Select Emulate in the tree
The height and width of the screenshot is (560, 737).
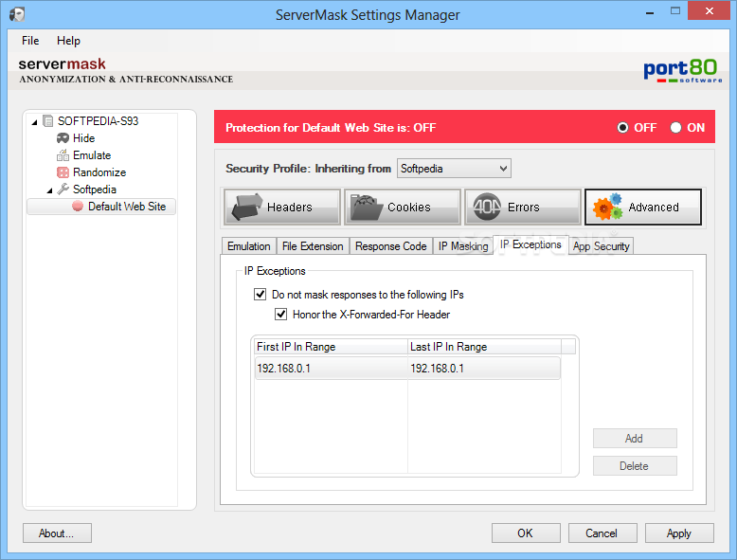[x=92, y=155]
